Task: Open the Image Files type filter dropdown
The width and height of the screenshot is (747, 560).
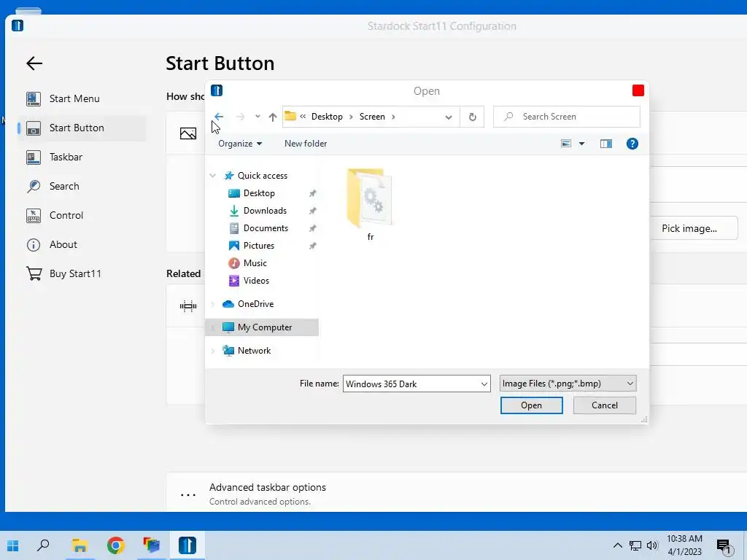Action: coord(568,384)
